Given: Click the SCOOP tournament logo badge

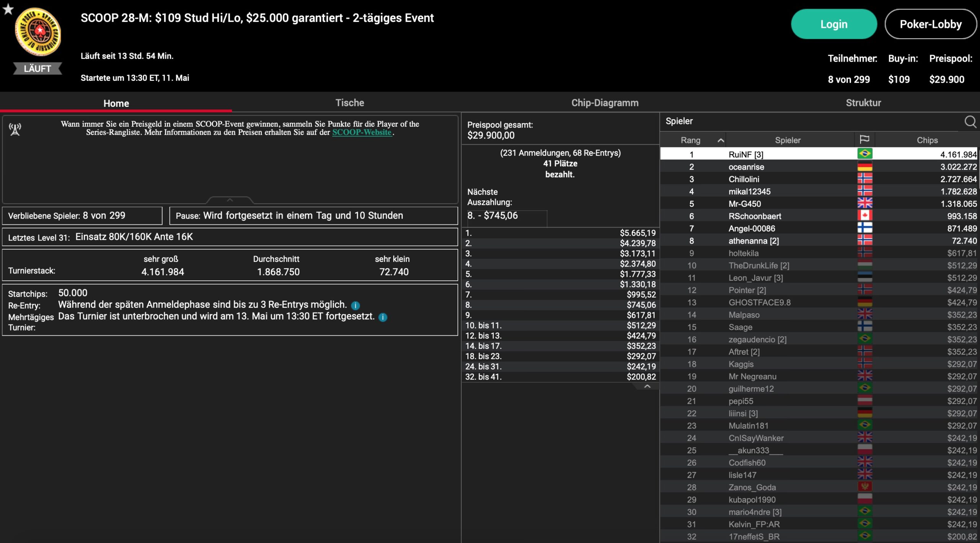Looking at the screenshot, I should pyautogui.click(x=38, y=32).
